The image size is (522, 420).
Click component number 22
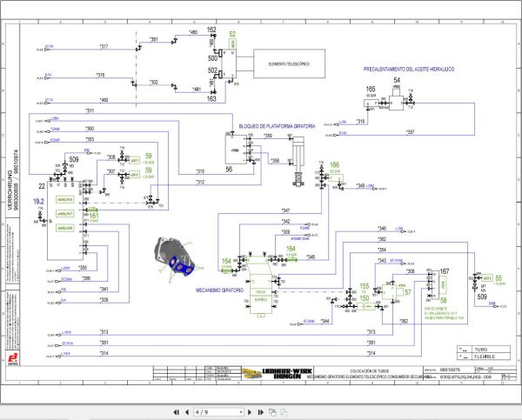tap(42, 186)
